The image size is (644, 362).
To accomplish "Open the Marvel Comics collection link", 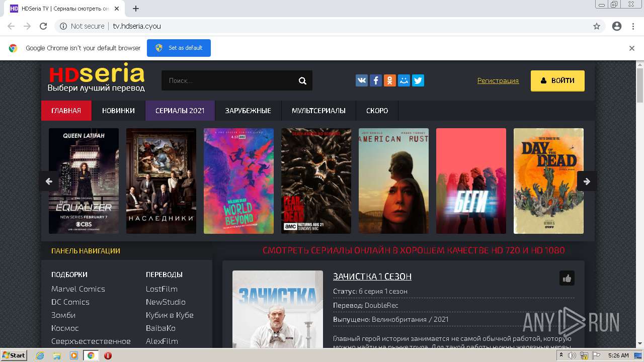I will coord(78,289).
